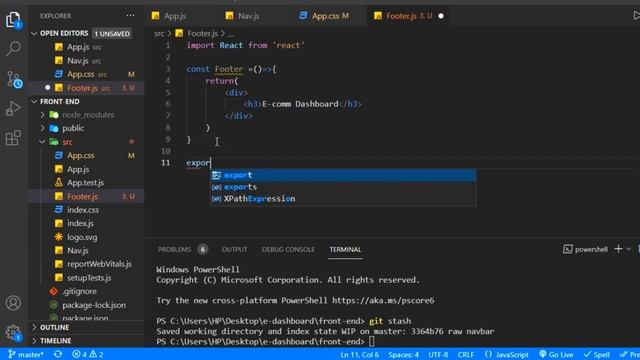Open the Search view in activity bar
Image resolution: width=640 pixels, height=360 pixels.
(x=13, y=49)
